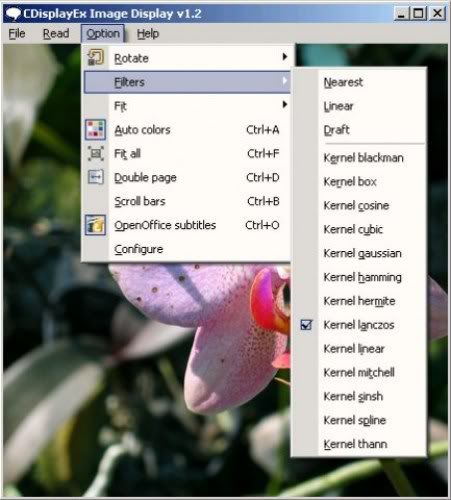Viewport: 451px width, 500px height.
Task: Click the Fit all icon
Action: point(96,154)
